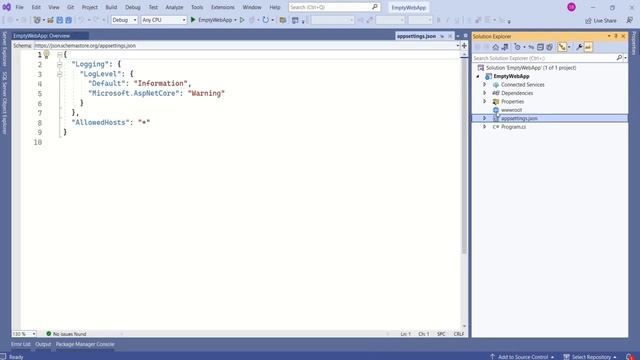
Task: Click the Open File folder icon
Action: click(50, 20)
